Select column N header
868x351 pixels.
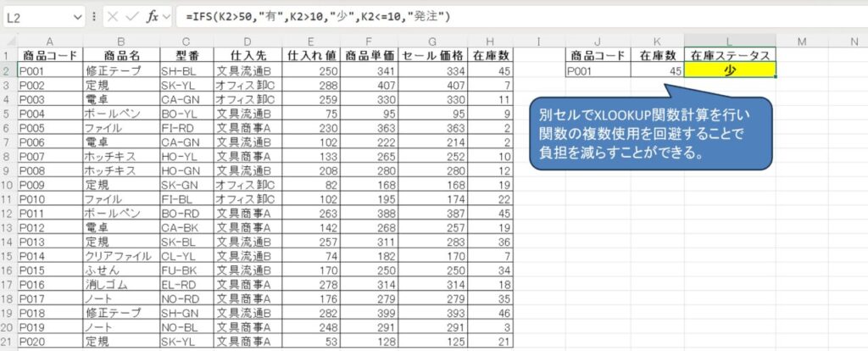[854, 41]
